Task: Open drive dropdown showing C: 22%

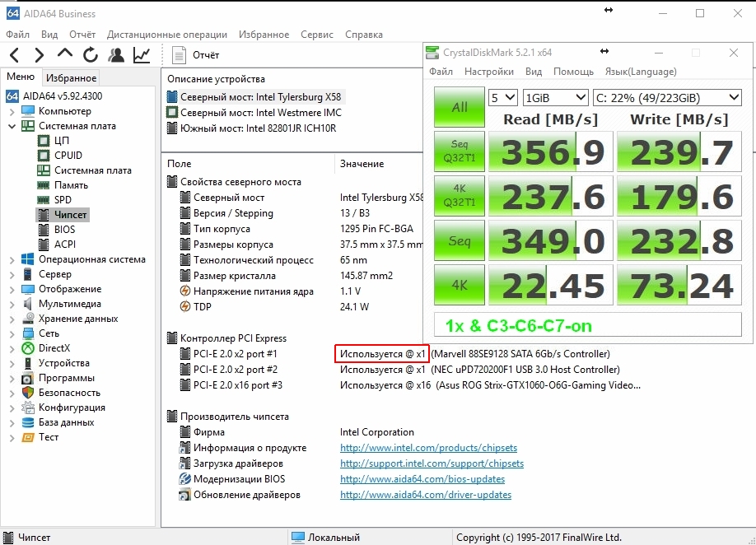Action: tap(667, 98)
